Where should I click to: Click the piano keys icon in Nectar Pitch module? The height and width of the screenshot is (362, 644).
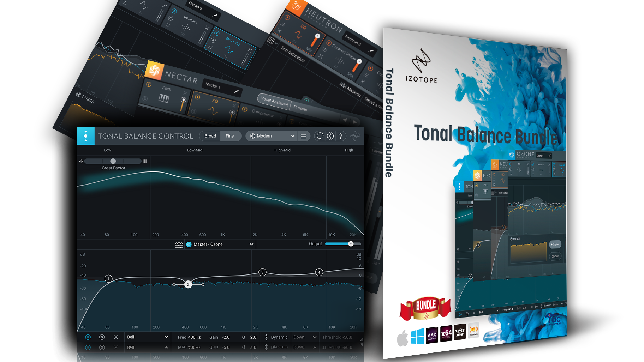coord(163,98)
